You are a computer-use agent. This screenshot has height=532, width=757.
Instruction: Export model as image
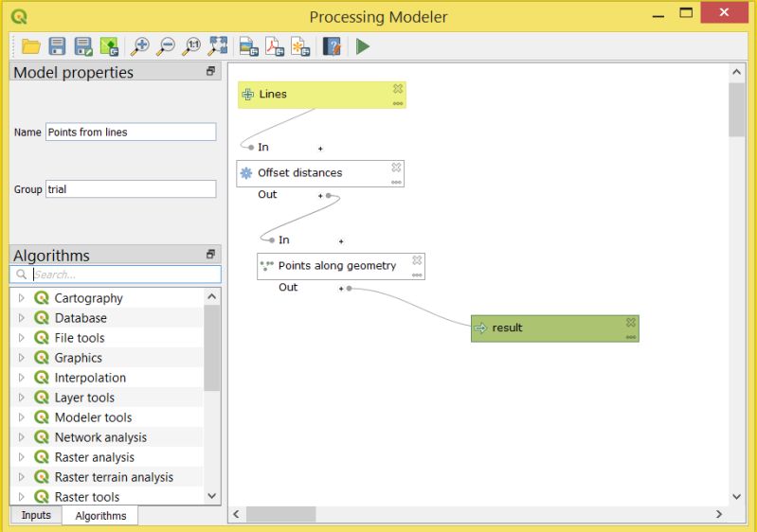[x=248, y=46]
